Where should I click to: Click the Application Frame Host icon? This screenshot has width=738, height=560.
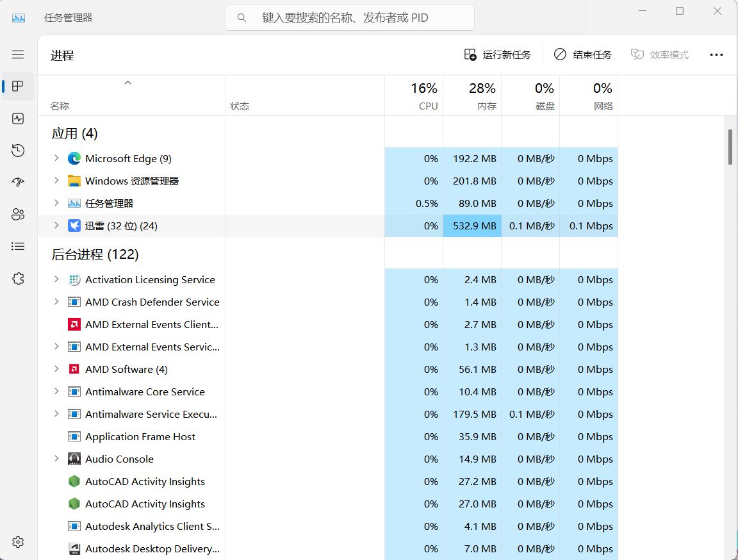pyautogui.click(x=74, y=437)
